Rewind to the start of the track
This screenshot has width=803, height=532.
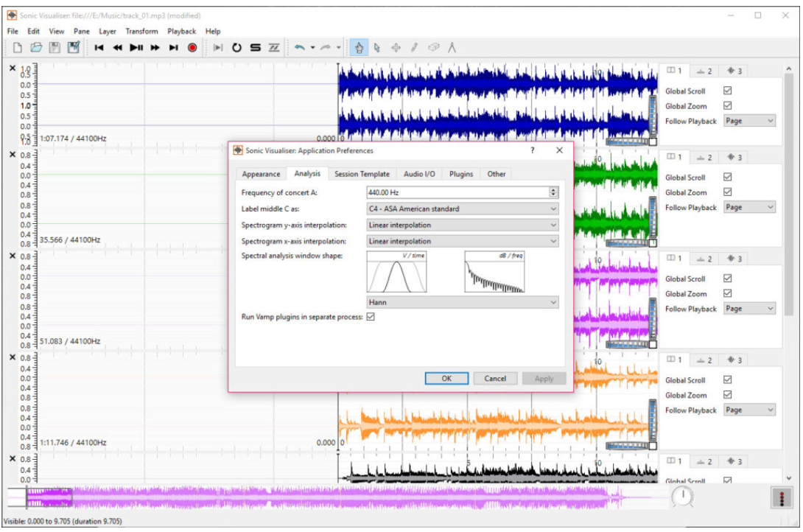[99, 48]
